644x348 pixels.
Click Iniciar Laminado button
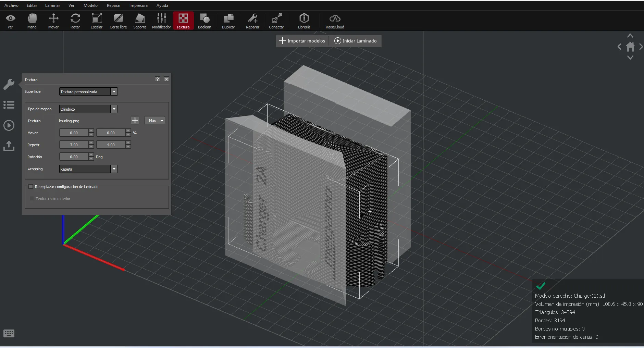[356, 41]
